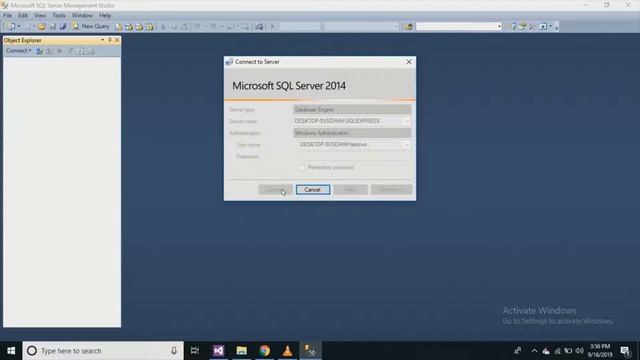
Task: Open the Server type dropdown
Action: (x=352, y=109)
